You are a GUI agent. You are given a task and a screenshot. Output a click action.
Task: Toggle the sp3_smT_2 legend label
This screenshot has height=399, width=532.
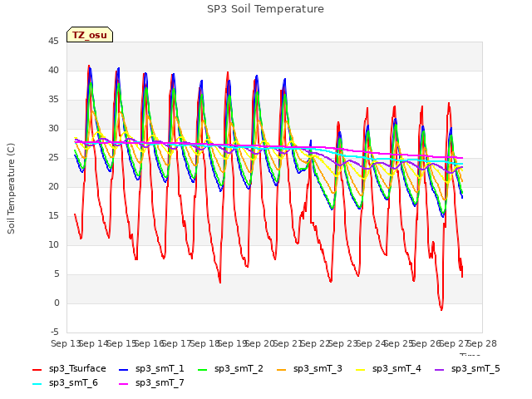pyautogui.click(x=239, y=369)
